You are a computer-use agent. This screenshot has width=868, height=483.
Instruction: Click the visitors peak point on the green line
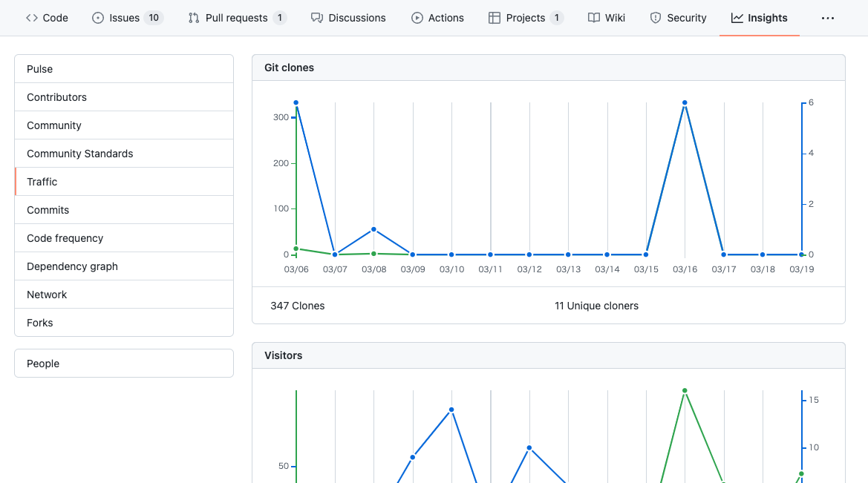pyautogui.click(x=685, y=389)
